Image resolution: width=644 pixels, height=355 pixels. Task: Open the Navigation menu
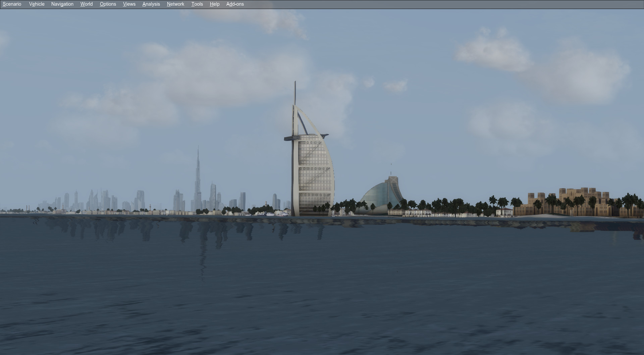click(62, 4)
